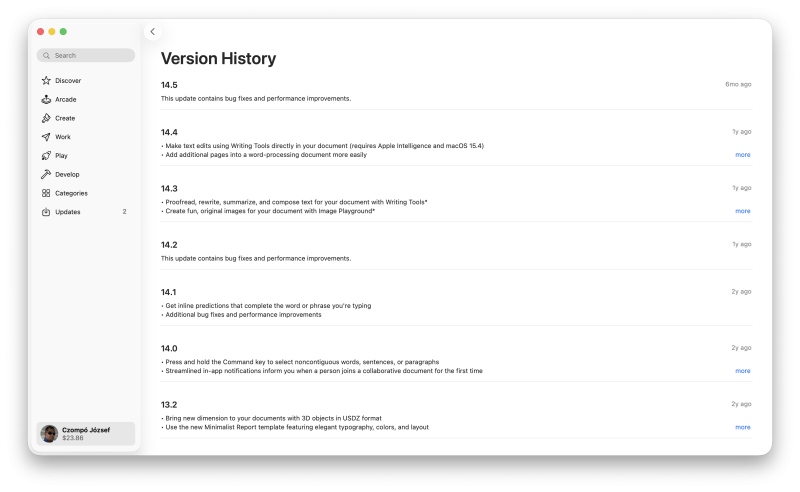The width and height of the screenshot is (800, 492).
Task: Click the account avatar picture
Action: coord(49,434)
